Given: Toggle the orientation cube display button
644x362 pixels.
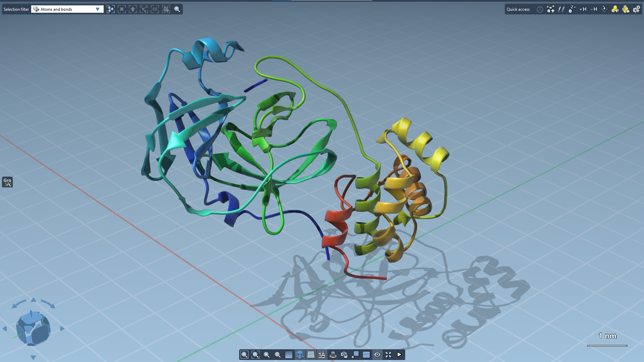Looking at the screenshot, I should [300, 355].
